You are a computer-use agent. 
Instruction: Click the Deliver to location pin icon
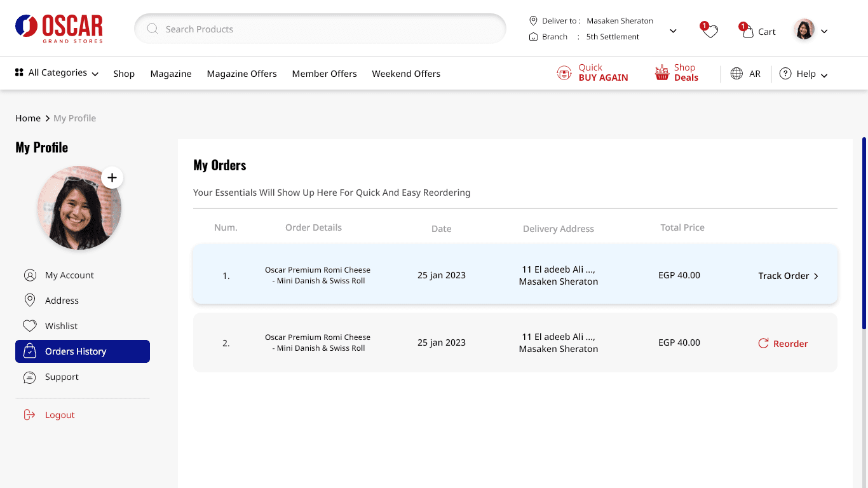534,20
